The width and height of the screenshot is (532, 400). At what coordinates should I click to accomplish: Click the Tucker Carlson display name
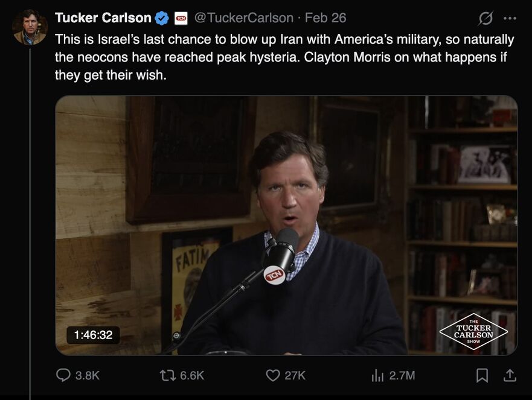pos(103,18)
